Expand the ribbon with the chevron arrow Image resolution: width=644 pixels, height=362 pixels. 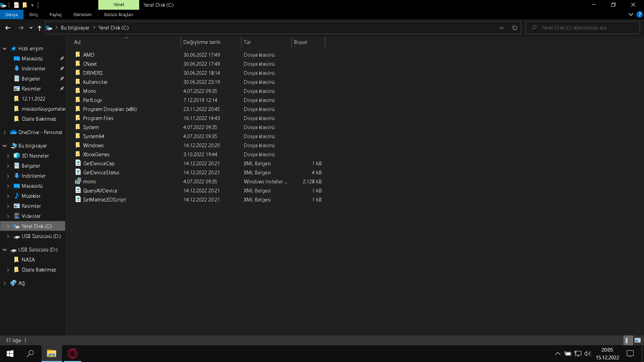click(x=631, y=14)
